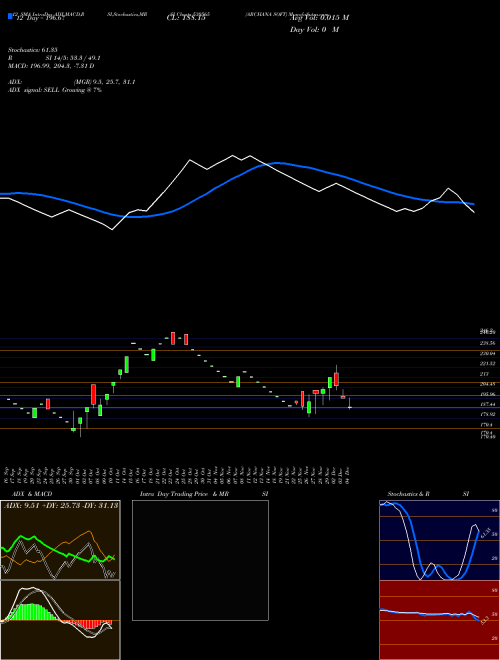This screenshot has width=500, height=660.
Task: Click the red RSI chart panel
Action: tap(439, 620)
